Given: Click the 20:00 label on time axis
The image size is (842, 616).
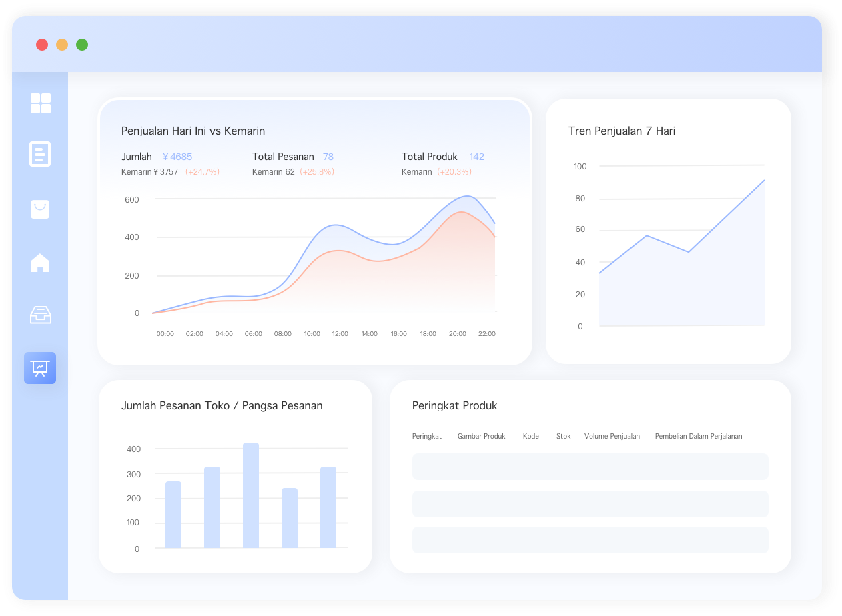Looking at the screenshot, I should click(x=458, y=333).
